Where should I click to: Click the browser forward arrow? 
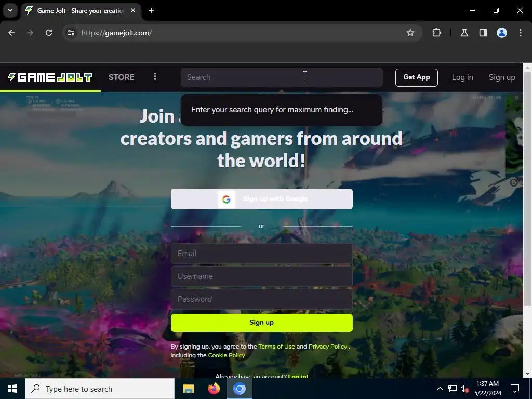(x=30, y=33)
